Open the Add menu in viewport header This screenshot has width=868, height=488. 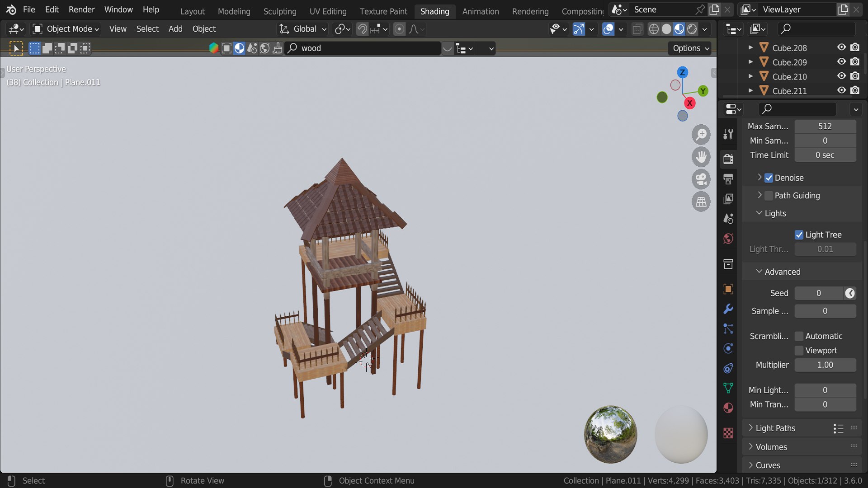point(175,29)
